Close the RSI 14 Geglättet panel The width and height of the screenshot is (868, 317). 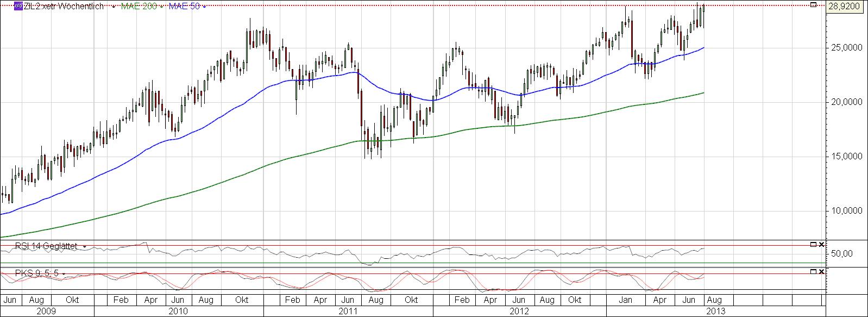(x=821, y=245)
